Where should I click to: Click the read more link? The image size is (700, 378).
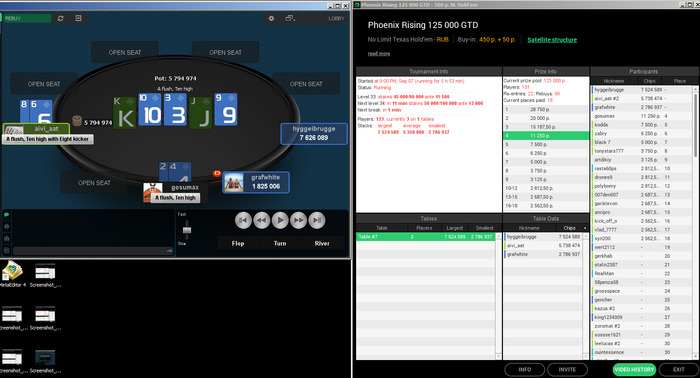click(x=379, y=54)
